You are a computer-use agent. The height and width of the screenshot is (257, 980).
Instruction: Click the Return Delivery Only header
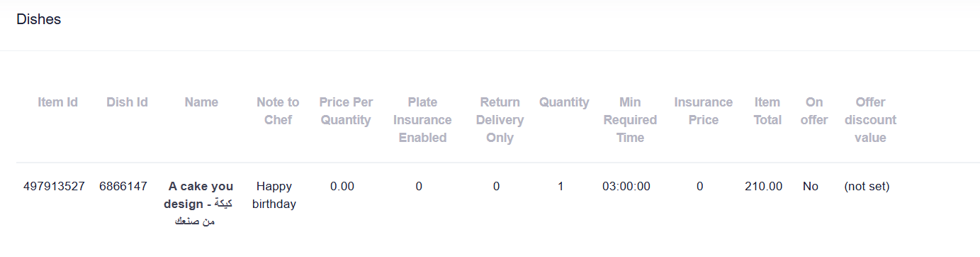[x=500, y=120]
